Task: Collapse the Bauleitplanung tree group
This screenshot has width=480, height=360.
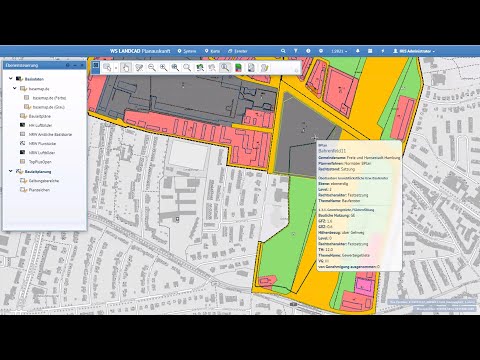Action: point(11,171)
